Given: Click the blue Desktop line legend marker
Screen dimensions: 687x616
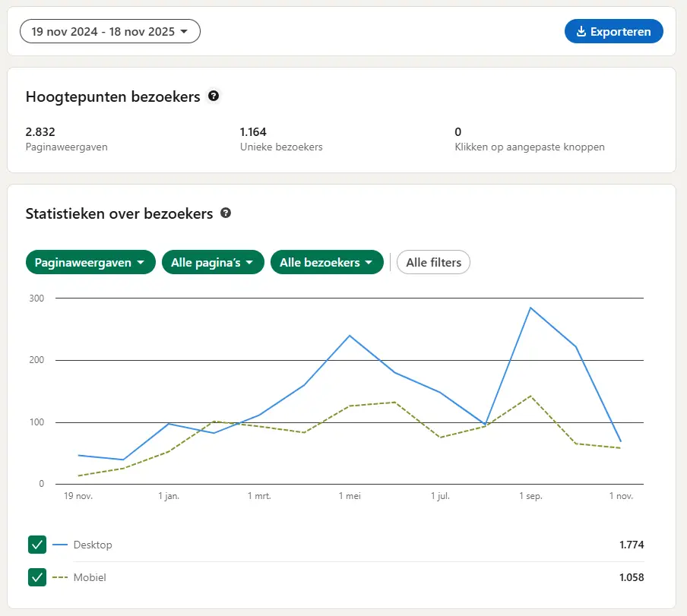Looking at the screenshot, I should tap(60, 545).
